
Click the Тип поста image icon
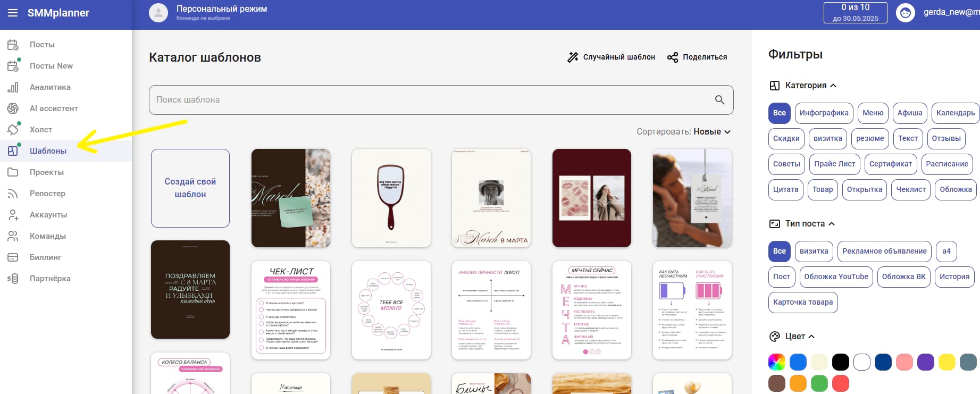pyautogui.click(x=775, y=224)
